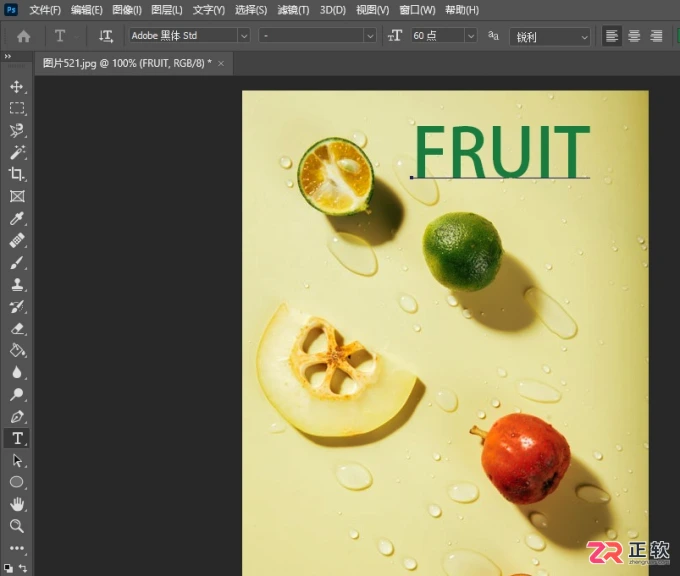Right align the text

[x=657, y=36]
